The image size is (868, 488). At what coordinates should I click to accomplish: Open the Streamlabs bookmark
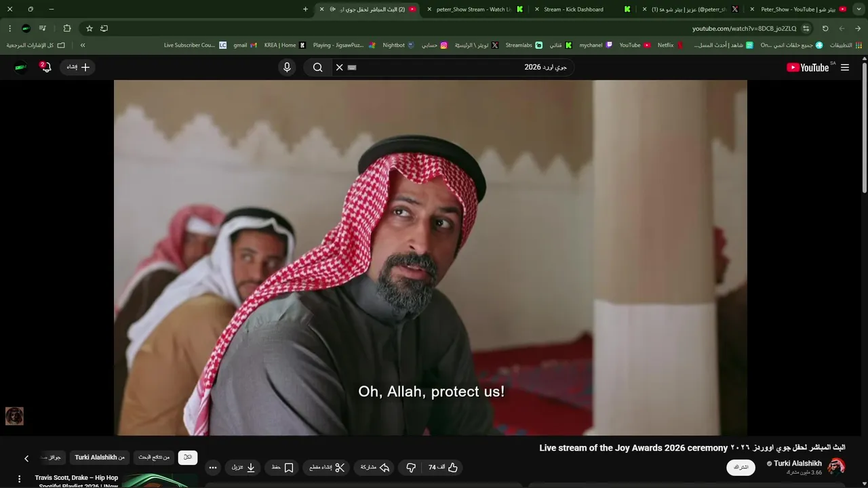coord(524,45)
